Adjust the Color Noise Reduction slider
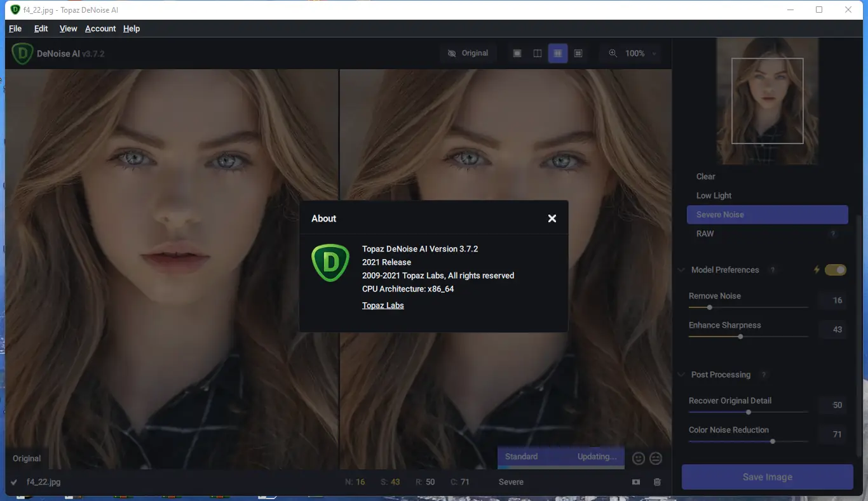 [x=749, y=441]
